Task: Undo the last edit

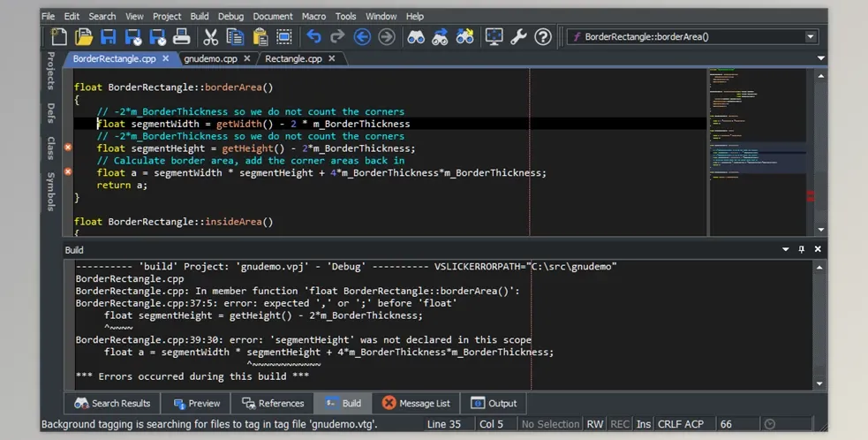Action: pos(313,37)
